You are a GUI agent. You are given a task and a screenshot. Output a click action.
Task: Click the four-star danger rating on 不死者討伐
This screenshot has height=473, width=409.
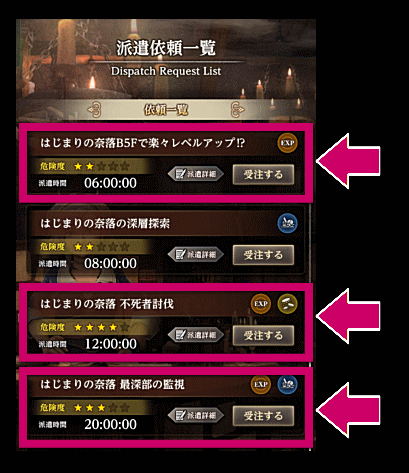[x=101, y=327]
